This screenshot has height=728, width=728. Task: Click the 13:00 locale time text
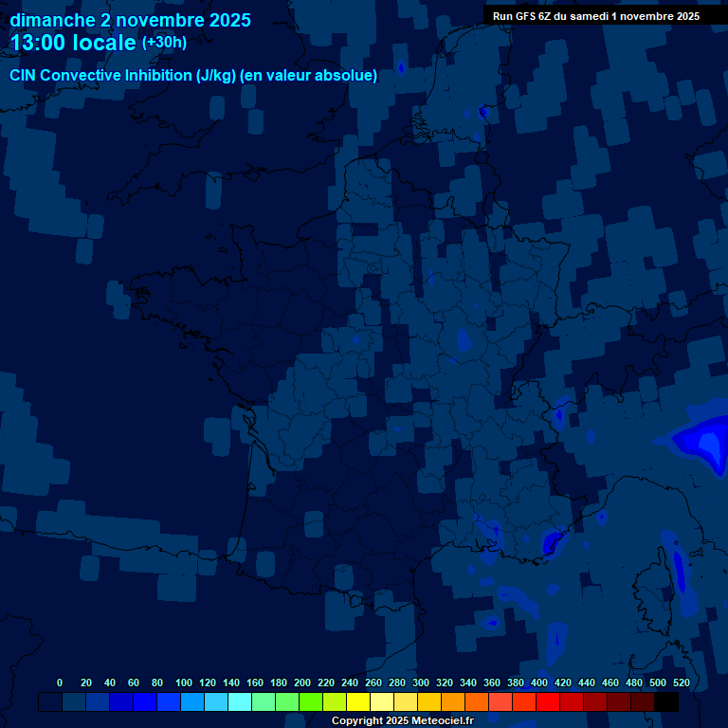coord(74,43)
